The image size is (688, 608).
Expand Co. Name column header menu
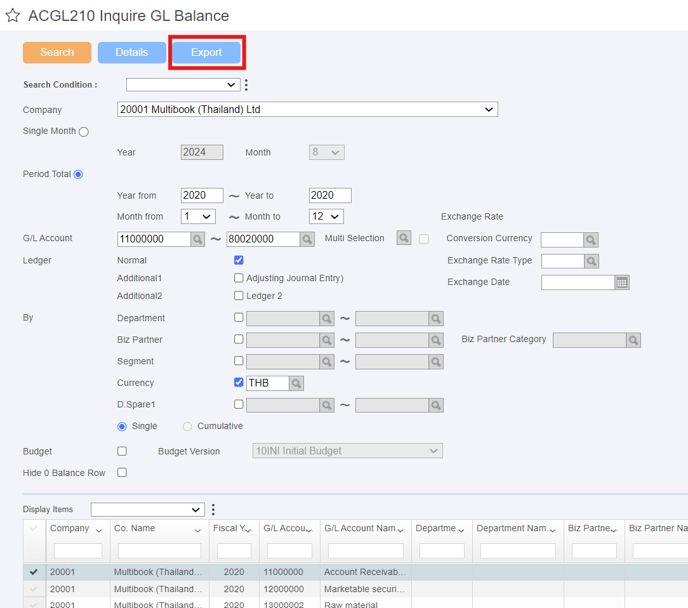coord(198,530)
